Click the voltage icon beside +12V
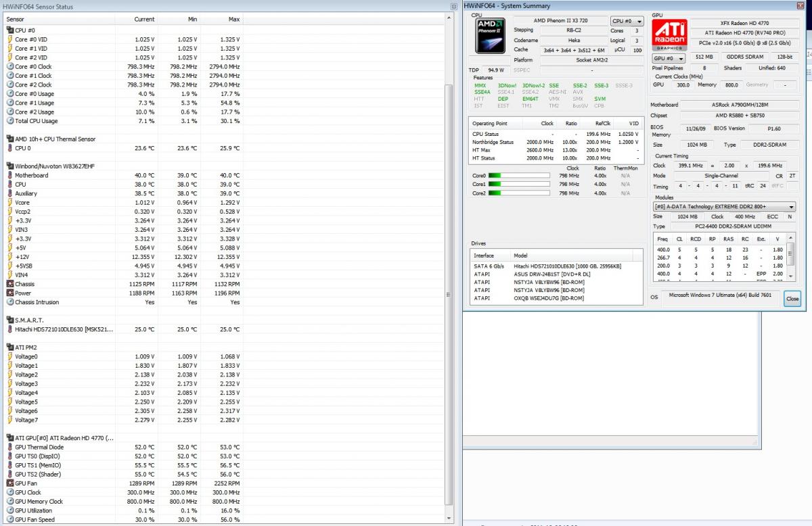The height and width of the screenshot is (526, 812). click(x=9, y=257)
